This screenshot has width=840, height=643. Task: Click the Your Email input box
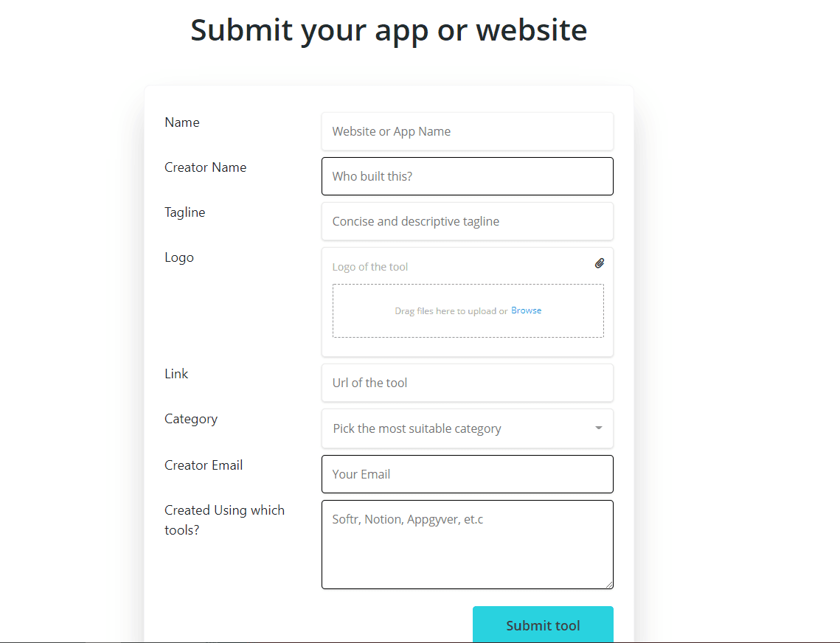pyautogui.click(x=467, y=474)
